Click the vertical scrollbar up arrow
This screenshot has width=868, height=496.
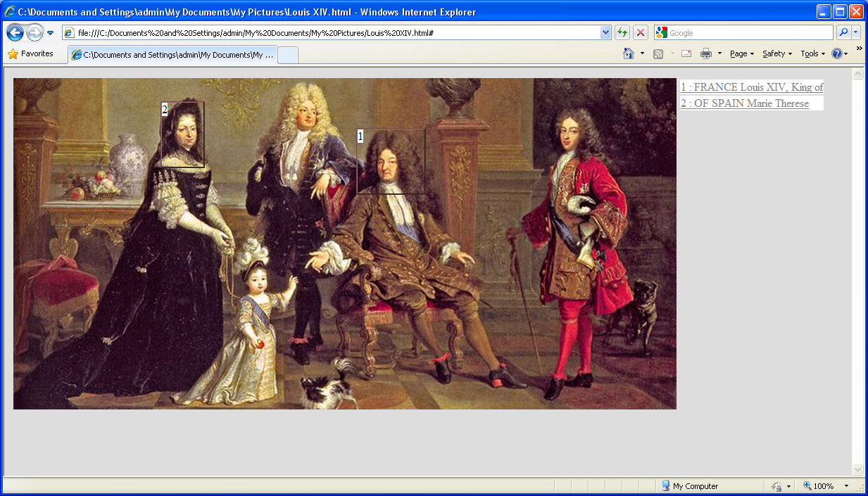[x=857, y=73]
